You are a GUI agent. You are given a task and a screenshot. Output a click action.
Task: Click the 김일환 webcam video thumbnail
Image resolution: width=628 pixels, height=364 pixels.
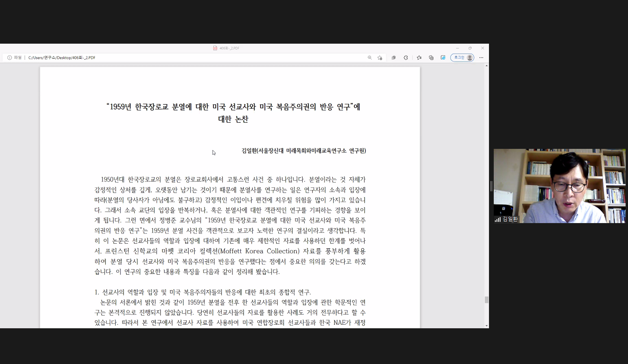pyautogui.click(x=559, y=185)
